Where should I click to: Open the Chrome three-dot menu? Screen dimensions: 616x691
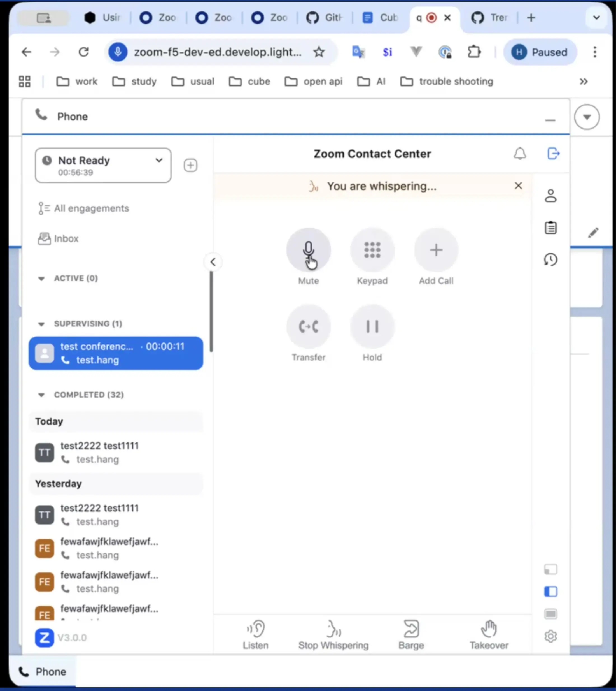point(595,52)
